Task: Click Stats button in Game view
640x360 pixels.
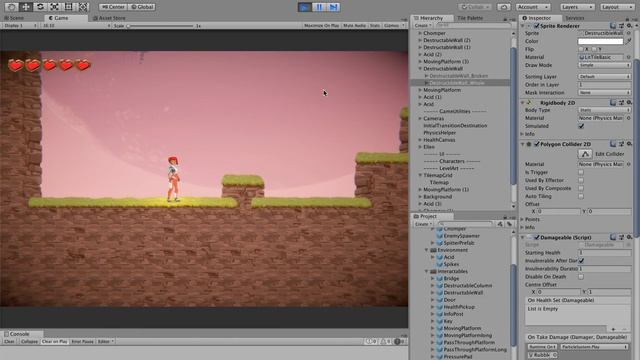Action: (375, 25)
